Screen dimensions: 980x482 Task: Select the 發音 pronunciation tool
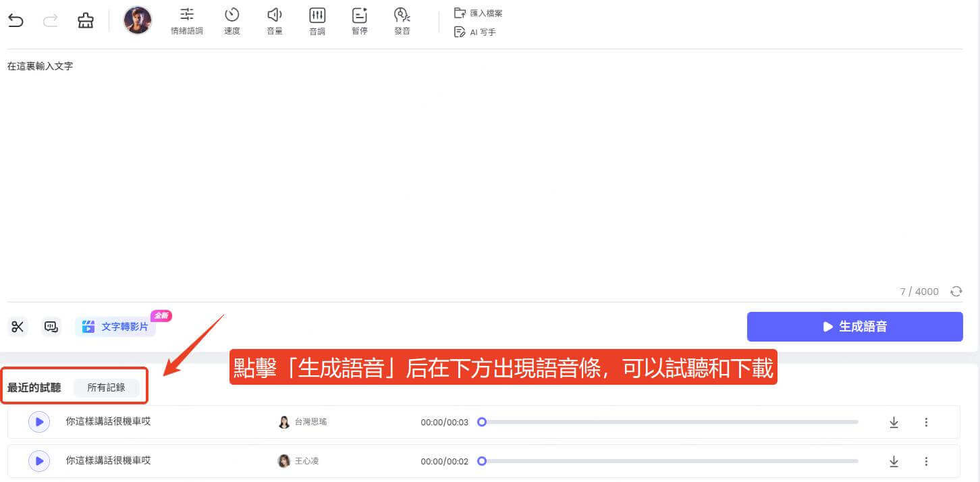(402, 21)
